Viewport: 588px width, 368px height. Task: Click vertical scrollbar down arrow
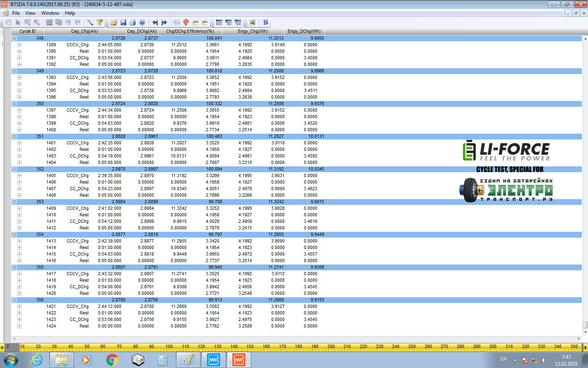[585, 333]
